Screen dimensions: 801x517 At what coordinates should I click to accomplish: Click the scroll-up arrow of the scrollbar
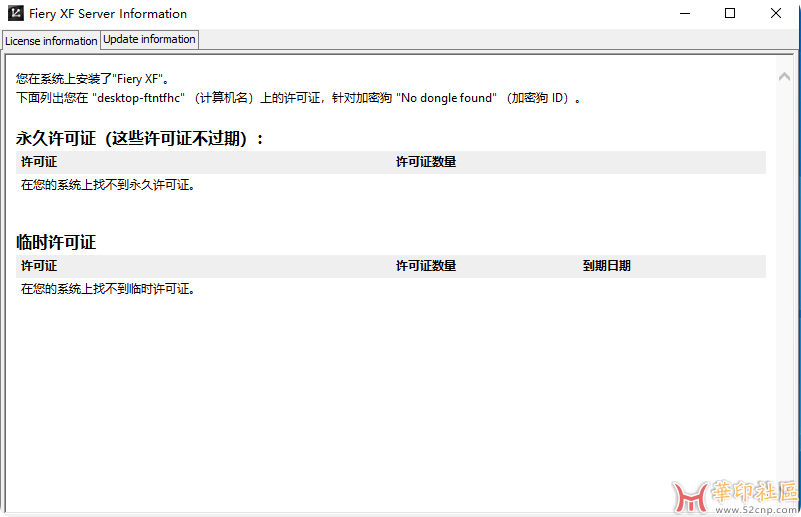[x=784, y=77]
